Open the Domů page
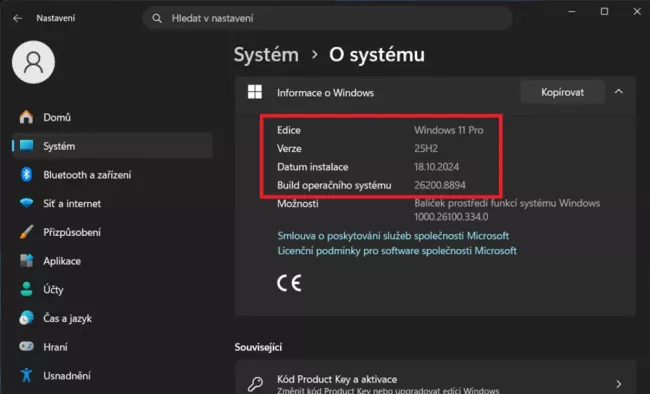Image resolution: width=650 pixels, height=394 pixels. point(112,117)
